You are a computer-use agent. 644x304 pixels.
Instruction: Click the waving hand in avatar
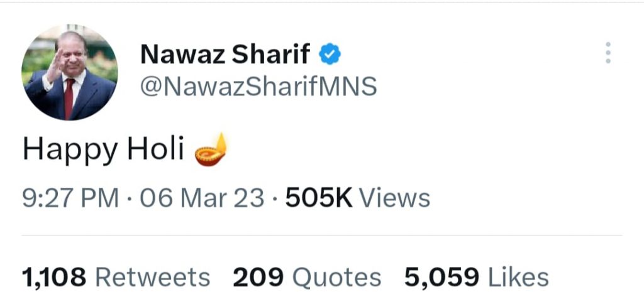tap(55, 66)
